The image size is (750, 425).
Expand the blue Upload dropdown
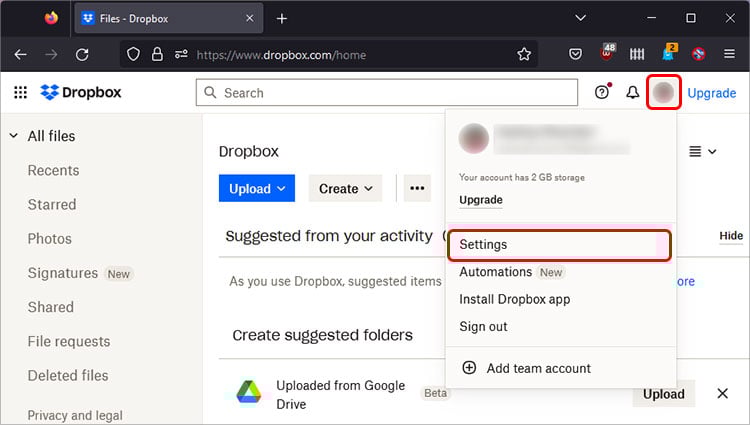(x=257, y=188)
